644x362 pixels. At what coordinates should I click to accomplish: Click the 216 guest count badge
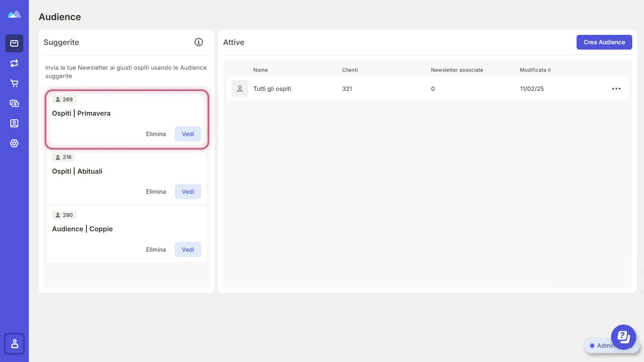tap(64, 157)
